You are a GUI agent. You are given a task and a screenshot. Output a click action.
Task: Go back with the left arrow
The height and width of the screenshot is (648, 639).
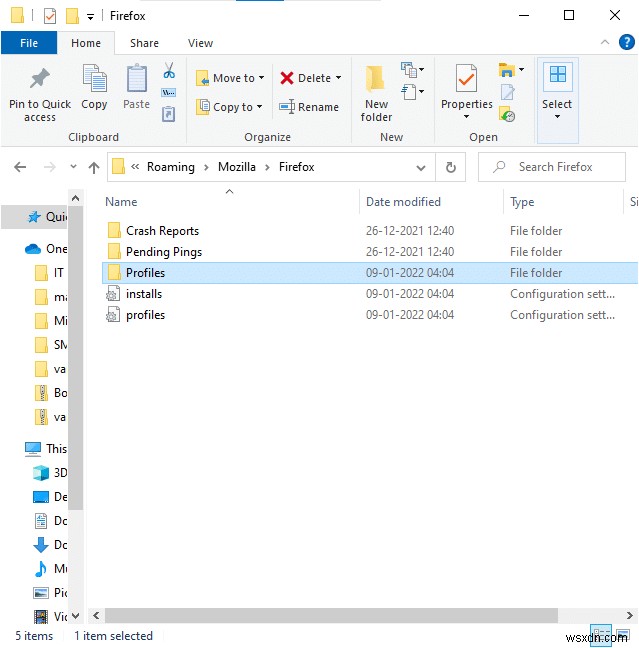click(20, 167)
